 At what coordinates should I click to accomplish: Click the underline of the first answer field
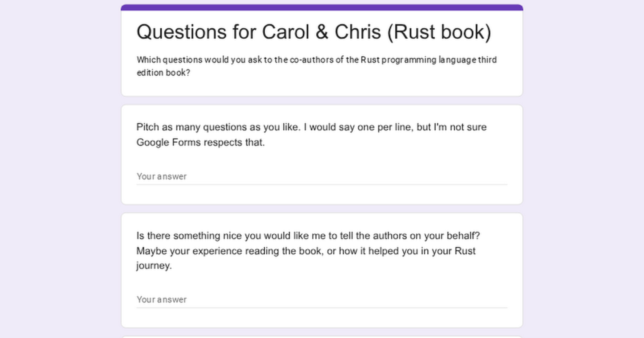click(x=321, y=184)
